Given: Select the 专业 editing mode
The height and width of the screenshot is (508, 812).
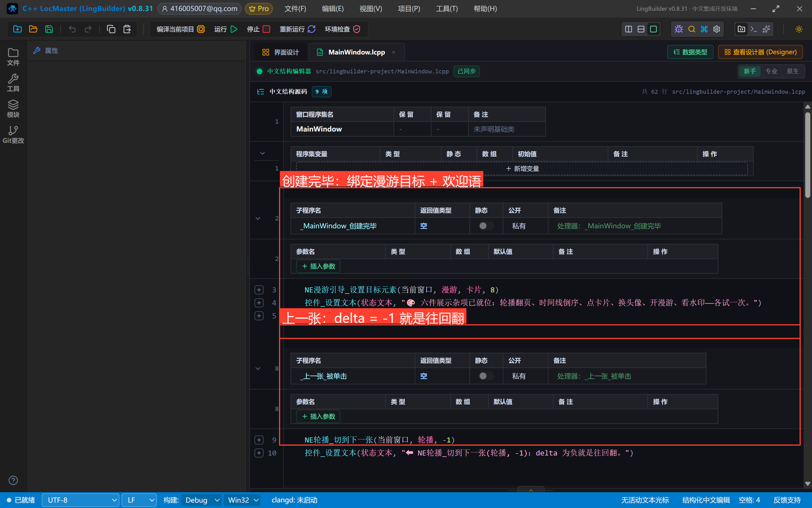Looking at the screenshot, I should pos(771,71).
